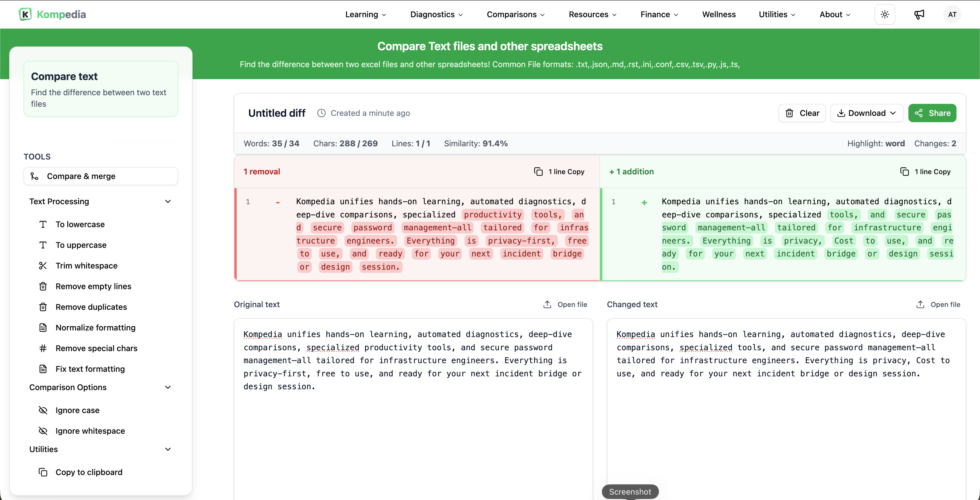The width and height of the screenshot is (980, 500).
Task: Open the announcements megaphone icon
Action: (x=919, y=14)
